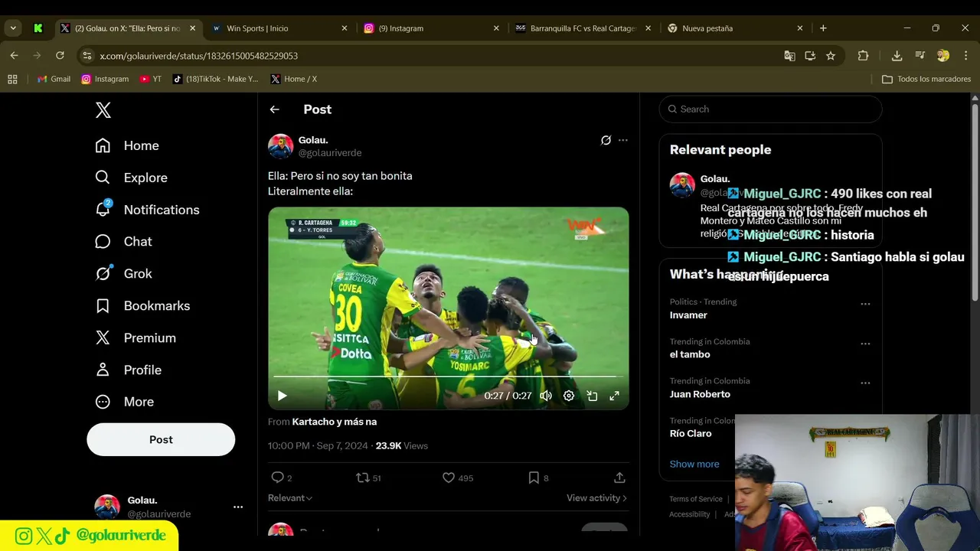980x551 pixels.
Task: Open Notifications in the sidebar
Action: [x=147, y=210]
